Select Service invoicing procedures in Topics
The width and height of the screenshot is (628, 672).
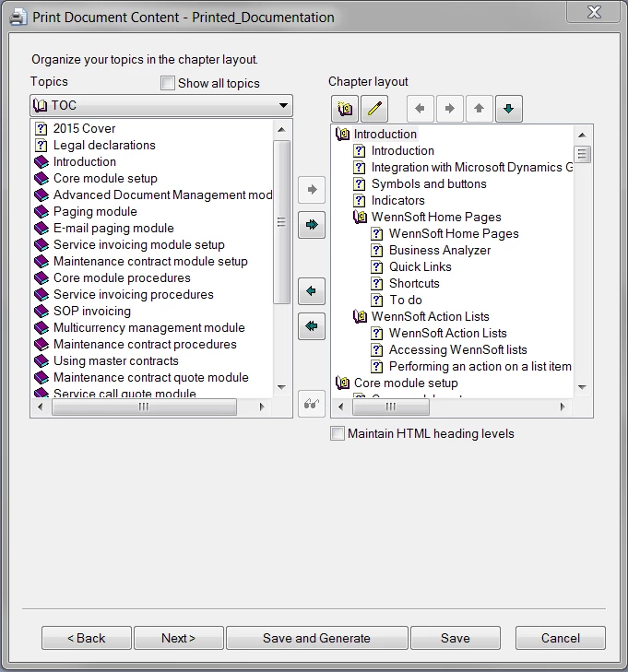(134, 294)
